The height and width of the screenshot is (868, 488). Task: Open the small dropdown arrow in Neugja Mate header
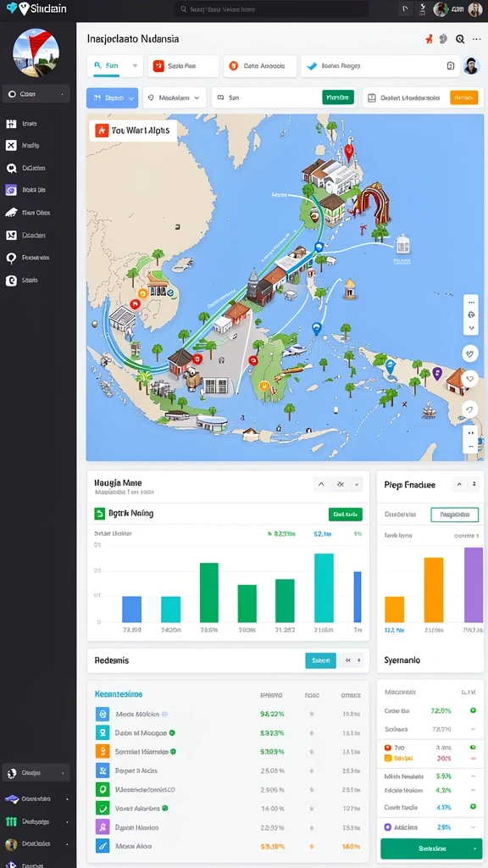pyautogui.click(x=358, y=484)
